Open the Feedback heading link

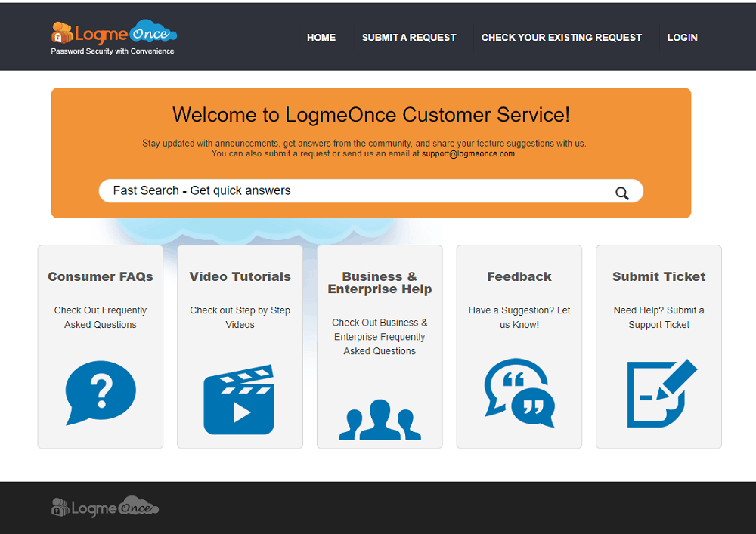[519, 276]
